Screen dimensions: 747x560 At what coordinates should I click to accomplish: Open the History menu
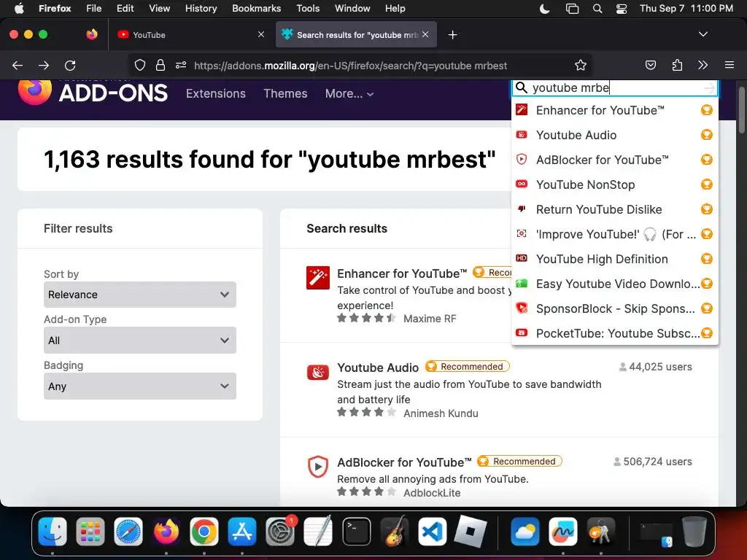click(201, 9)
